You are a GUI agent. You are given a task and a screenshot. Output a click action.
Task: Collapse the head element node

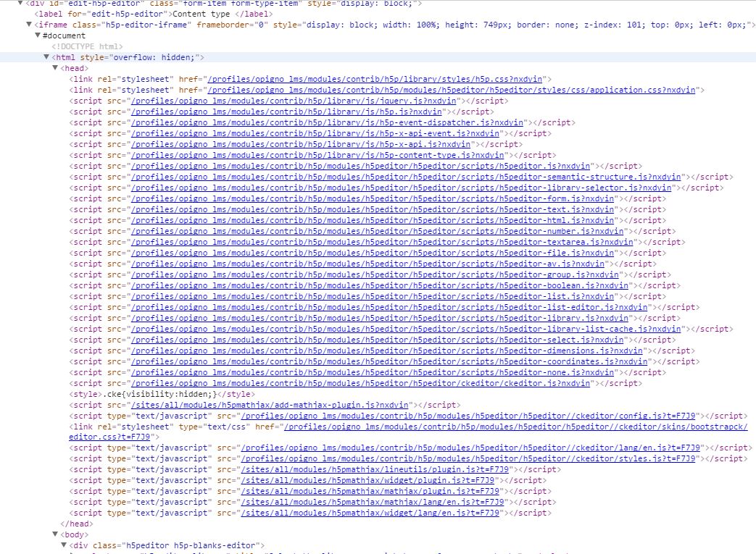click(x=55, y=68)
